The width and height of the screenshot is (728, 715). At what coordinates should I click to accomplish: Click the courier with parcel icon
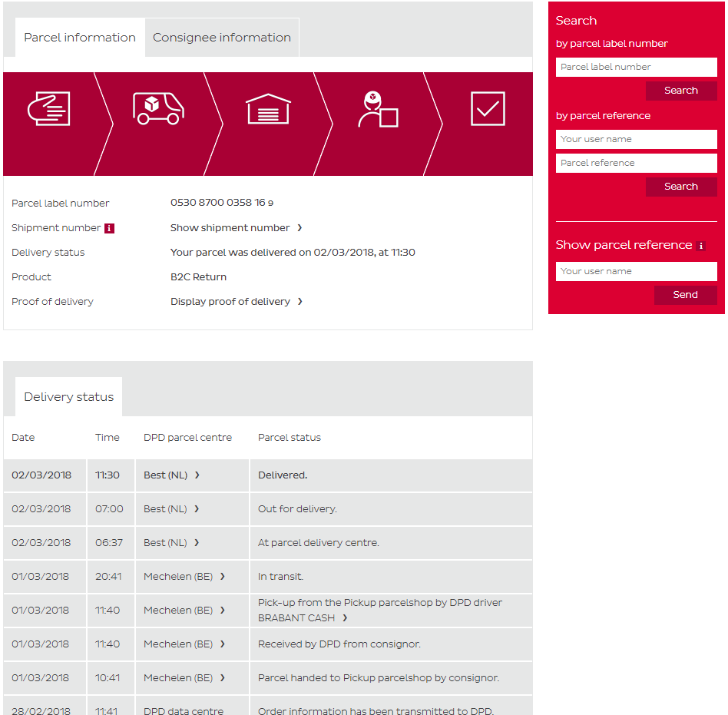point(378,109)
